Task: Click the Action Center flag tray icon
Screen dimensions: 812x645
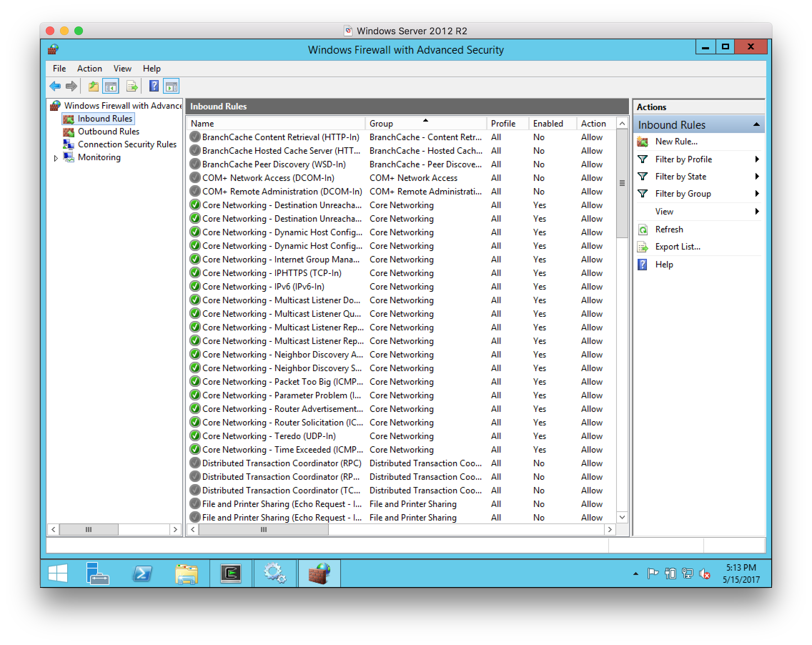Action: pos(653,574)
